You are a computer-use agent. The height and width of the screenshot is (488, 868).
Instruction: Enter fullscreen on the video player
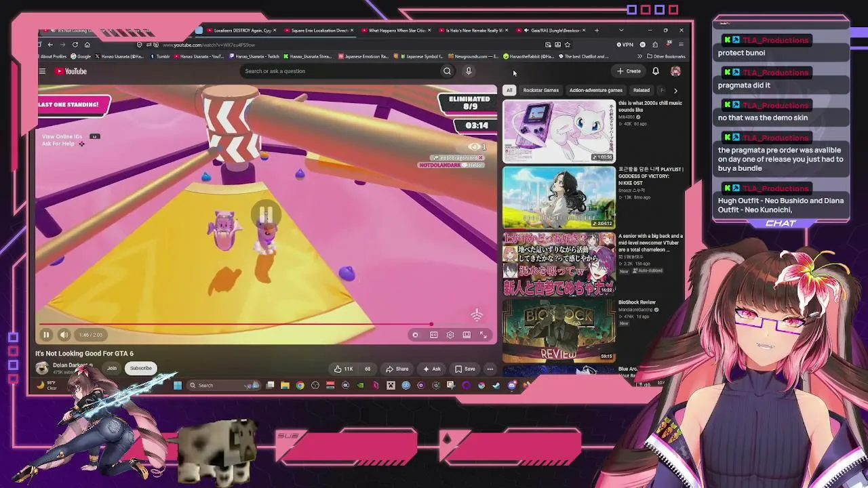tap(484, 335)
